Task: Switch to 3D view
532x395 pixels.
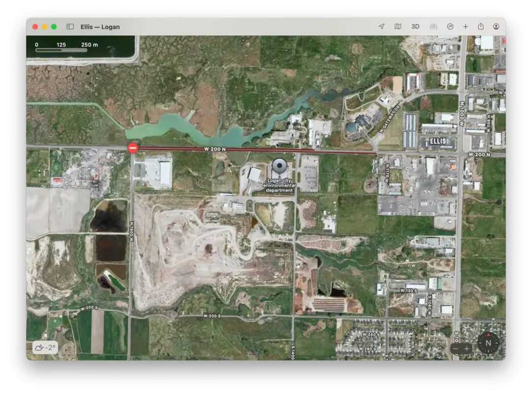Action: [415, 27]
